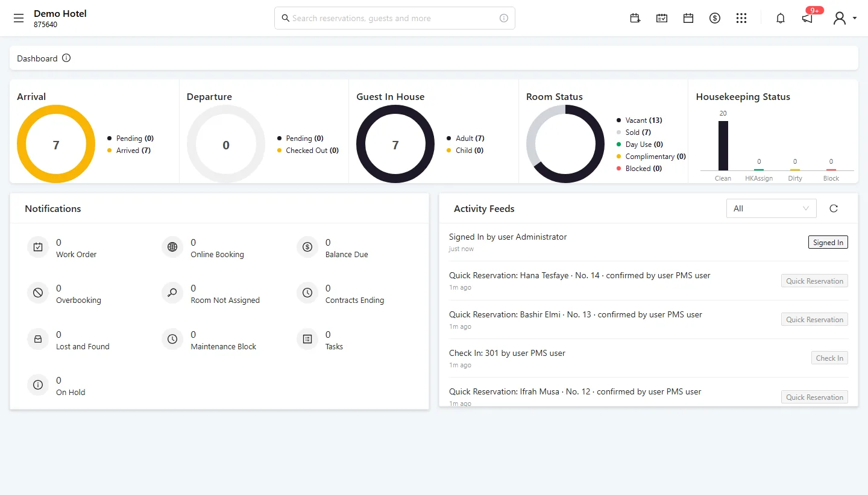The width and height of the screenshot is (868, 495).
Task: Expand the All filter dropdown in Activity Feeds
Action: pyautogui.click(x=772, y=208)
